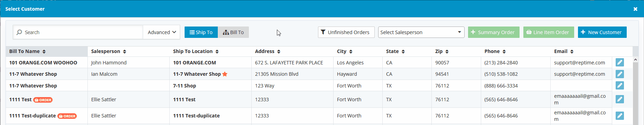Click the pencil icon for Ian Malcom's row
644x125 pixels.
(x=620, y=74)
